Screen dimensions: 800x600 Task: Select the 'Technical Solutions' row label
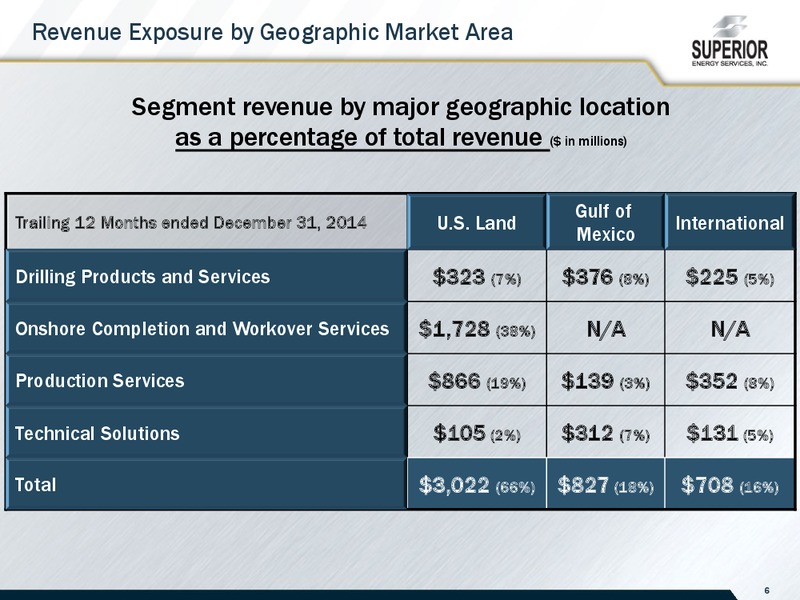207,433
